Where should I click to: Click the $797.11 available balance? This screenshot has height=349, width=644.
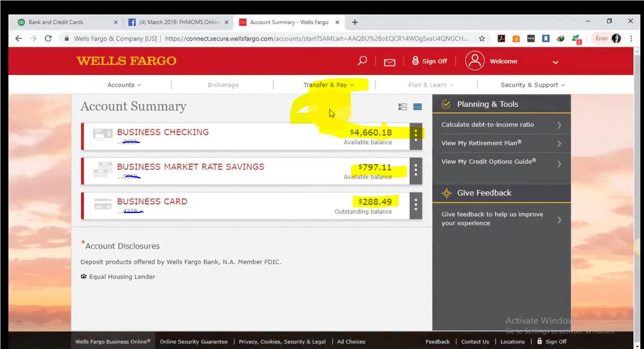pyautogui.click(x=375, y=167)
